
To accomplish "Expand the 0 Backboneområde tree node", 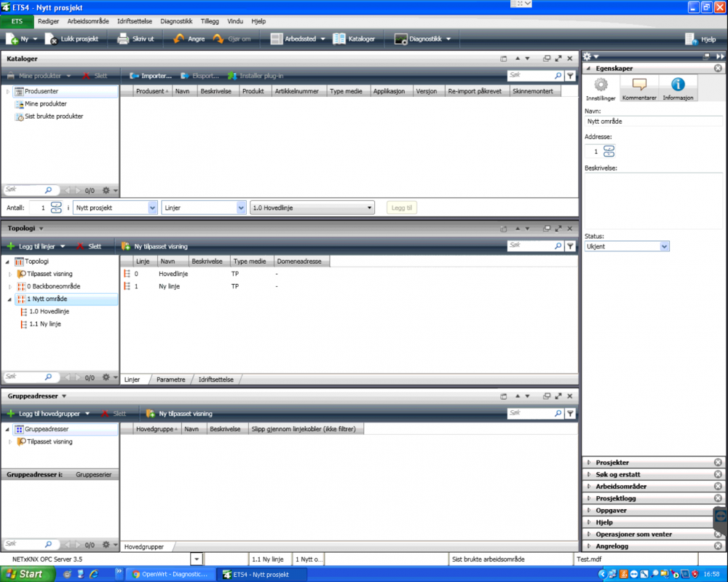I will click(10, 286).
